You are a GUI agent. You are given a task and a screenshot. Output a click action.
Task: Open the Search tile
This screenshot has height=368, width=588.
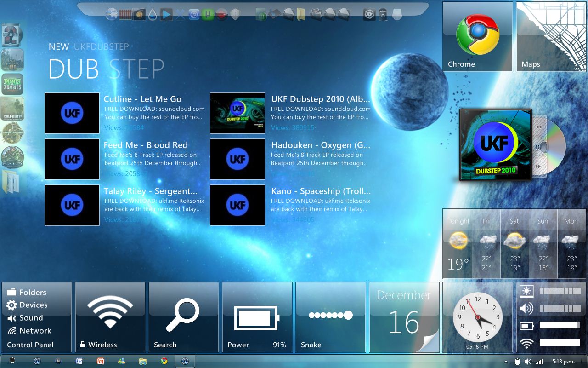184,317
